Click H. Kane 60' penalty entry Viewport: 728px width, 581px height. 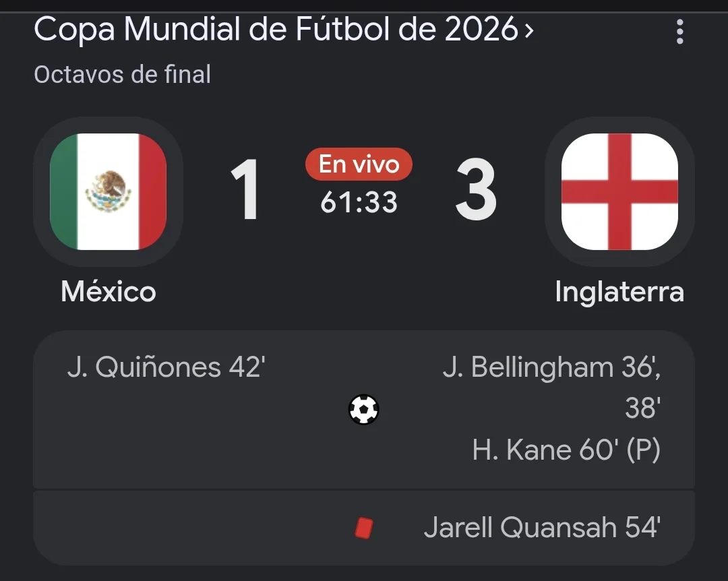(x=566, y=450)
